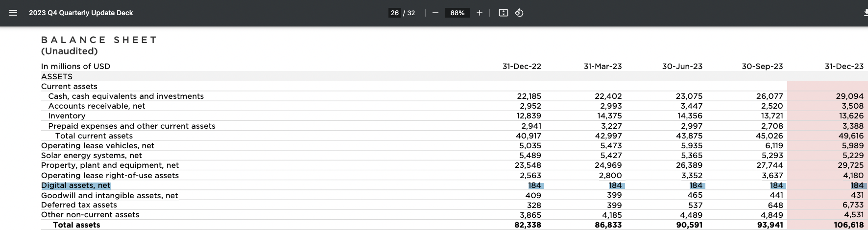
Task: Toggle fit to page view
Action: (503, 13)
